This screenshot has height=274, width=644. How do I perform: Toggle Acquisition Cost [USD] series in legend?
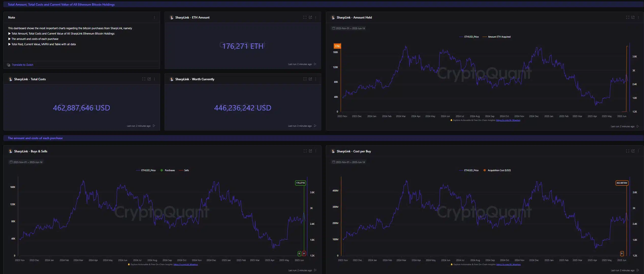pyautogui.click(x=497, y=170)
